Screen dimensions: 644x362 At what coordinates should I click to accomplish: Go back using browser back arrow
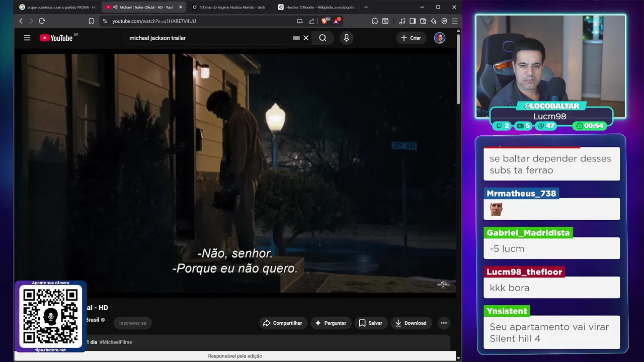click(x=21, y=21)
